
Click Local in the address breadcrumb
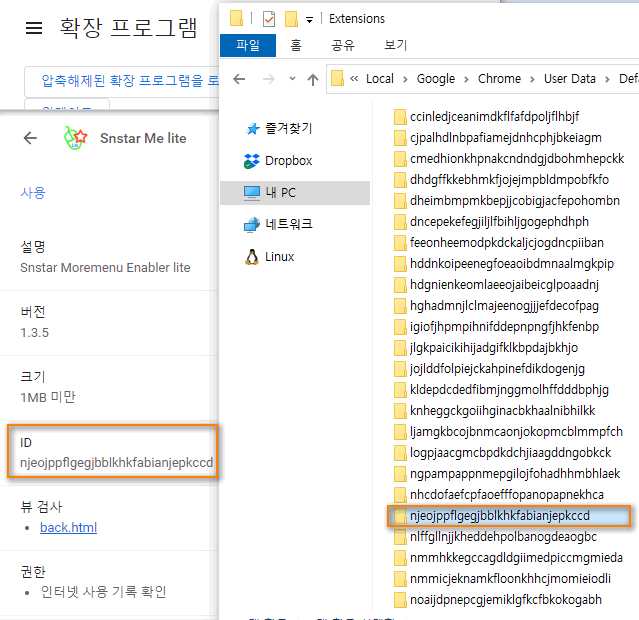(x=380, y=79)
